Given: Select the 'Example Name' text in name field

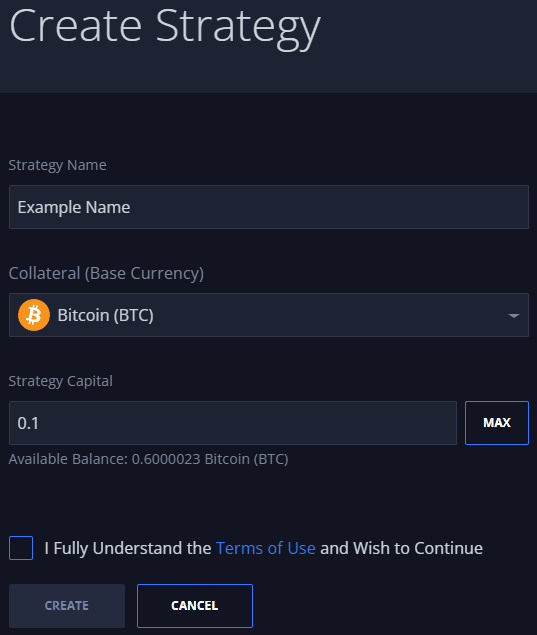Looking at the screenshot, I should click(74, 207).
